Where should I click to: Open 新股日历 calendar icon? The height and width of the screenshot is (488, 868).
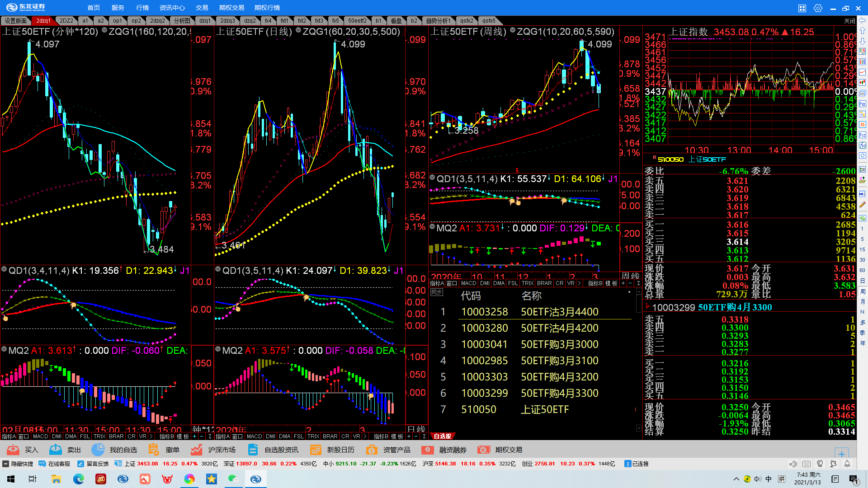pyautogui.click(x=316, y=450)
